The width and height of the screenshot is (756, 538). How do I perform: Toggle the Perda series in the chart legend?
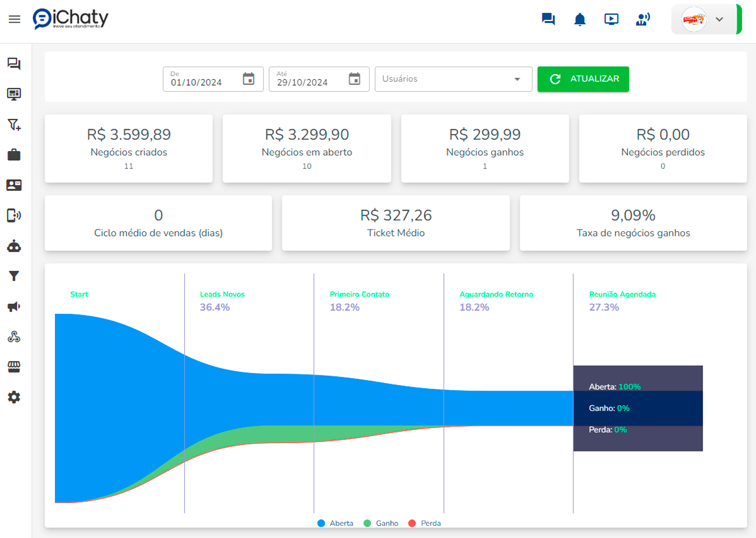425,523
